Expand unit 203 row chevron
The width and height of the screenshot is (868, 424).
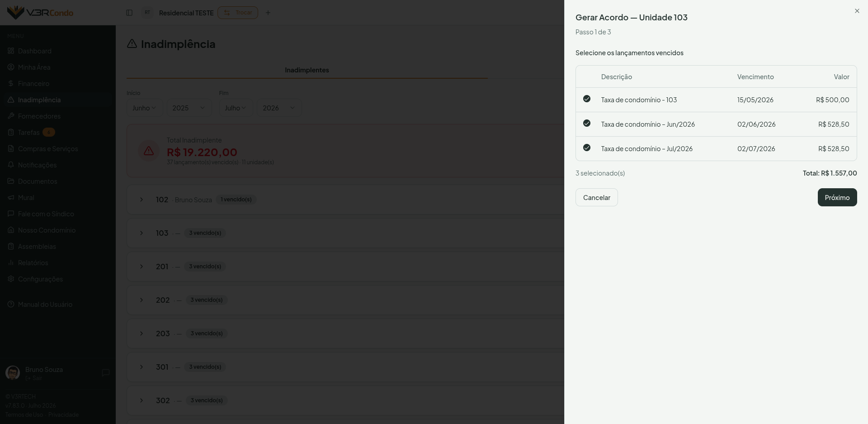coord(142,333)
